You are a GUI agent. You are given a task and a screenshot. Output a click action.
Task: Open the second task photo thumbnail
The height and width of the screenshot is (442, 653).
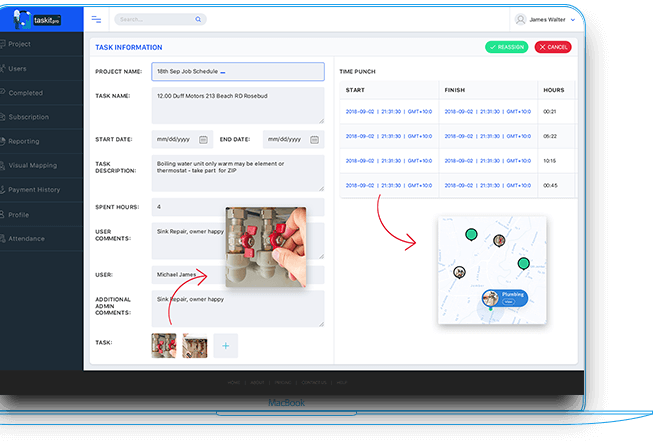(194, 345)
